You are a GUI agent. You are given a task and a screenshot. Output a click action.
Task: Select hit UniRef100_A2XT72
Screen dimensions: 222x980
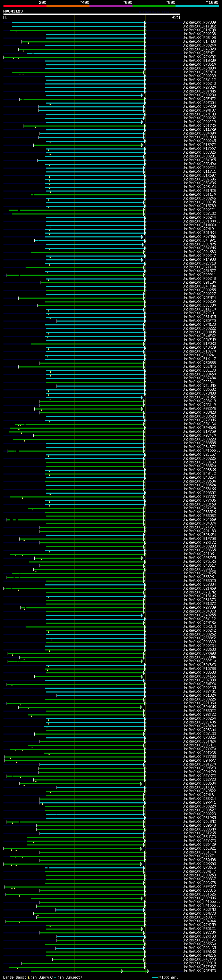pyautogui.click(x=199, y=543)
